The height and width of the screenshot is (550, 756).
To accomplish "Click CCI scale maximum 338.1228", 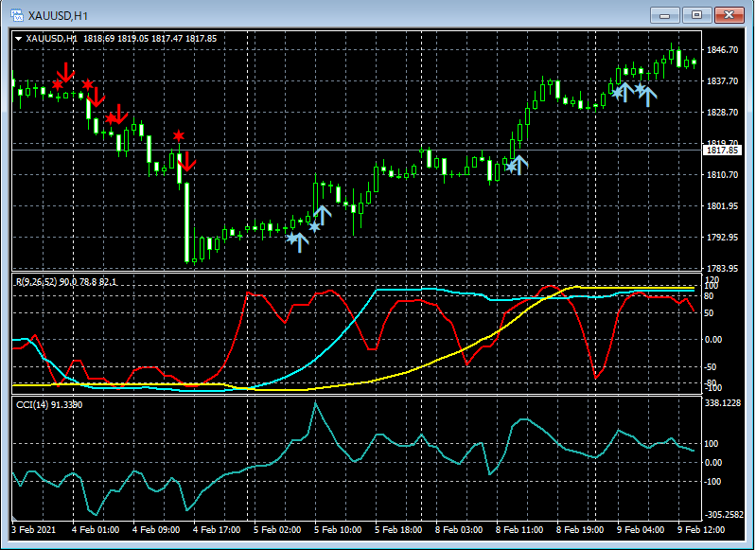I will pos(723,403).
